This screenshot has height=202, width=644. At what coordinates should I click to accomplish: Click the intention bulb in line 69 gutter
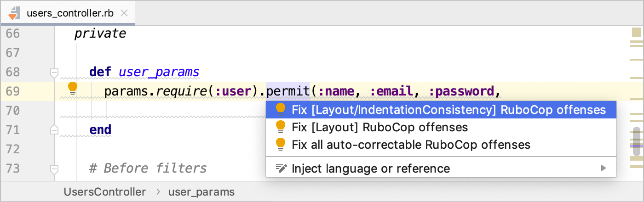(73, 88)
